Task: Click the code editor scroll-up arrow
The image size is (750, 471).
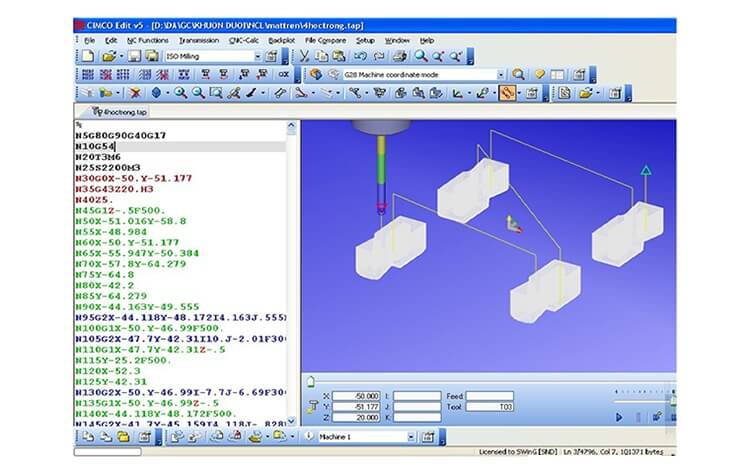Action: click(x=291, y=126)
